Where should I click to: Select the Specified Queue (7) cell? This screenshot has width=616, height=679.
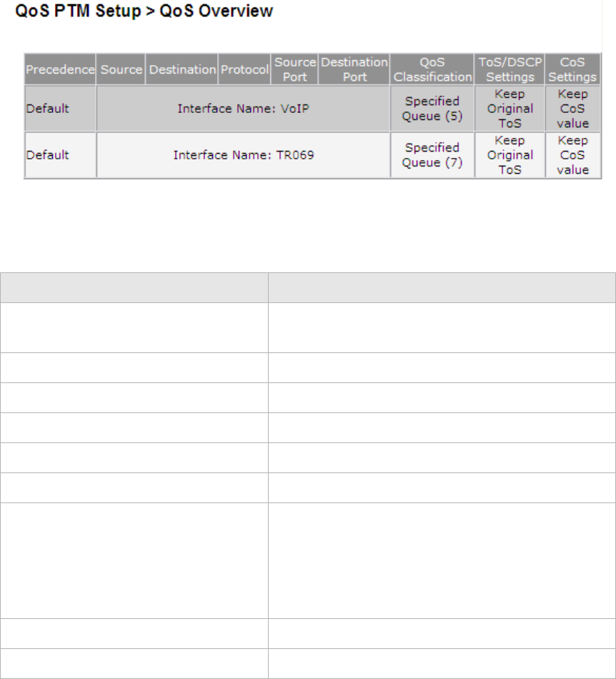432,155
